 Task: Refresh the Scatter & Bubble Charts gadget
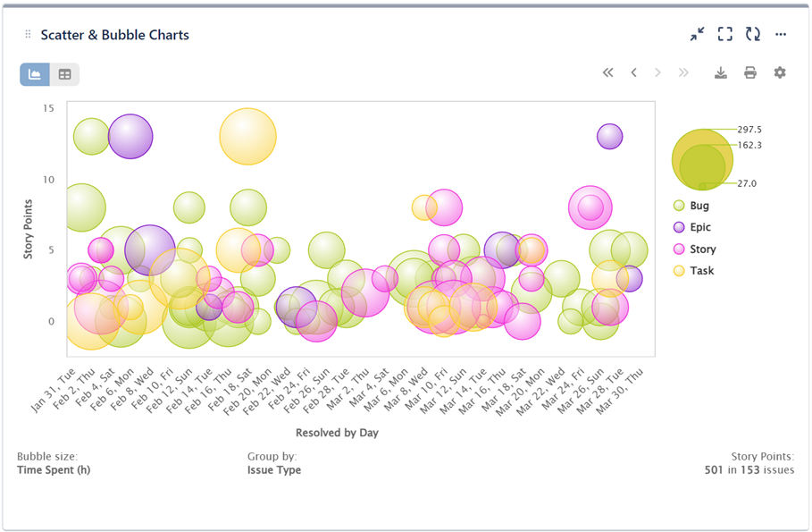click(752, 34)
